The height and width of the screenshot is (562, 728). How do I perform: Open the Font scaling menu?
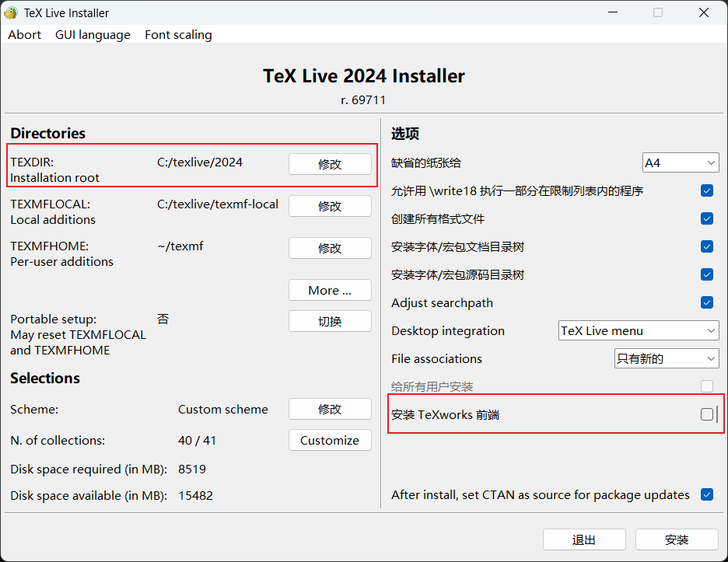pyautogui.click(x=178, y=35)
